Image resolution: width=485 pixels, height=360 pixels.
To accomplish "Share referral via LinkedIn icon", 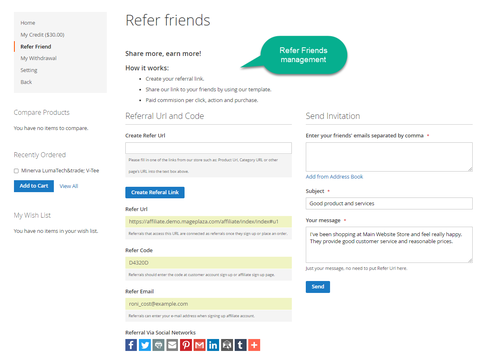I will pos(213,345).
